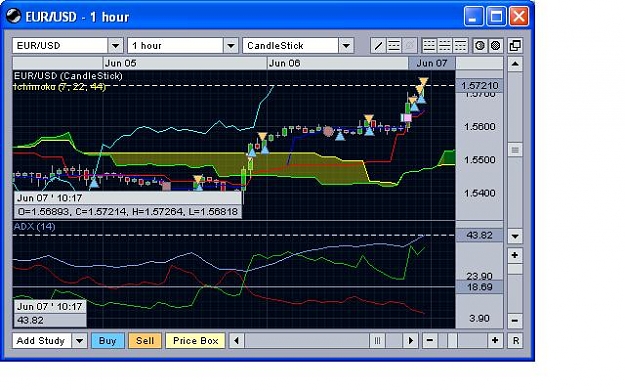Select the horizontal lines drawing tool
Viewport: 625px width, 391px height.
tap(393, 46)
